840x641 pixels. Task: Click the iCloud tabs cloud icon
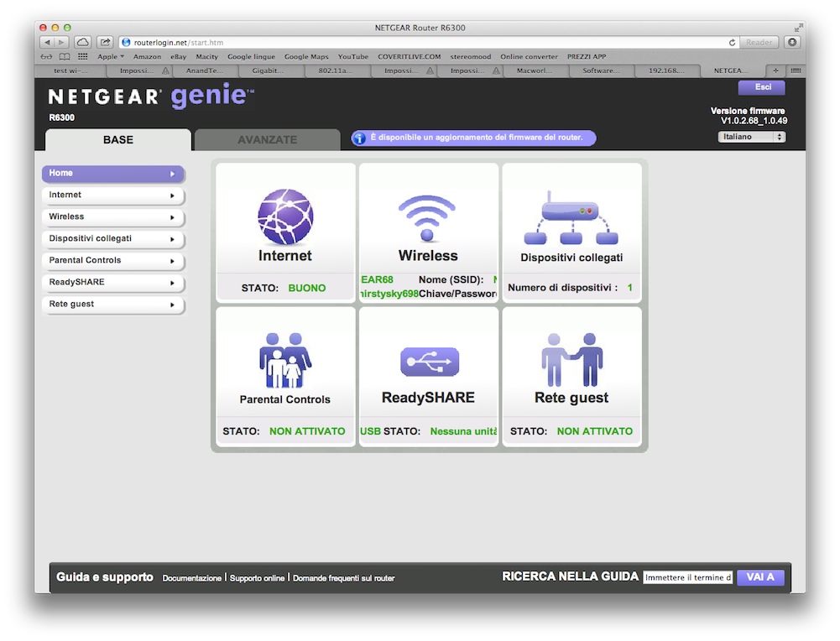[x=82, y=42]
